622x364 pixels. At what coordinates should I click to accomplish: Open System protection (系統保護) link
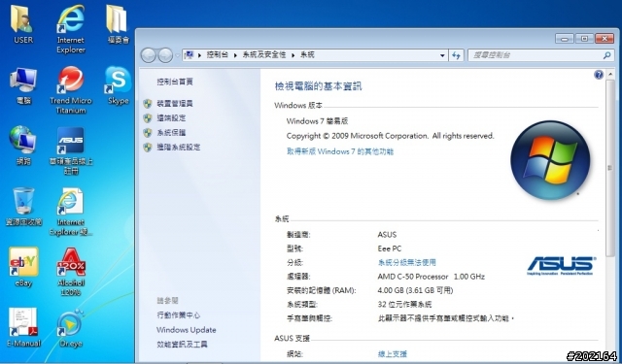(171, 133)
